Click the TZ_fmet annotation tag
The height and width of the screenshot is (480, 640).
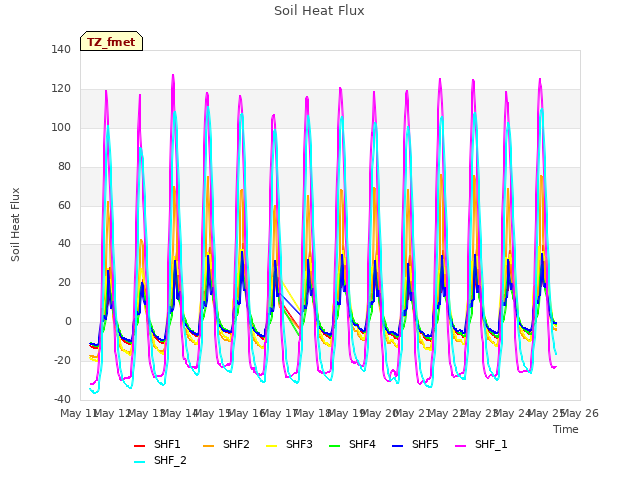pos(111,41)
